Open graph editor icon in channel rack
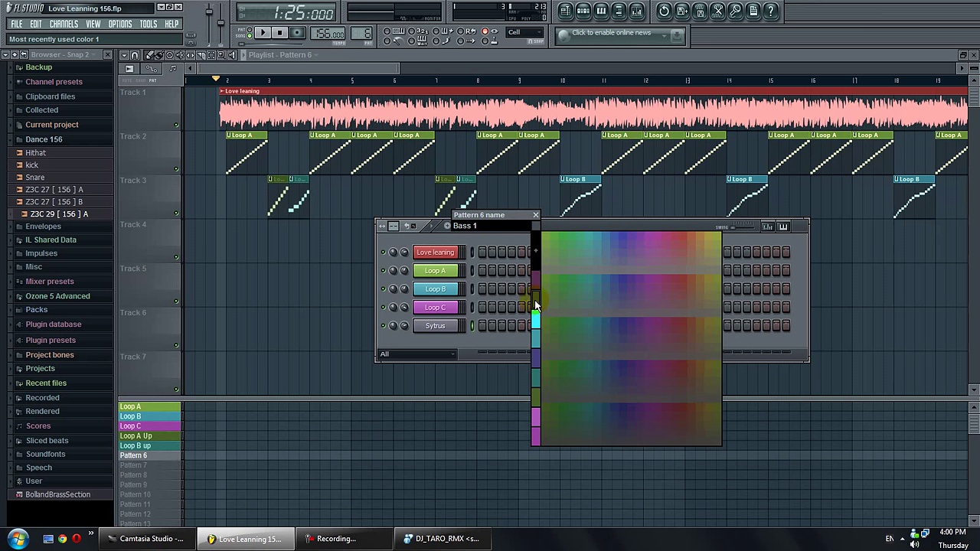 [x=768, y=227]
